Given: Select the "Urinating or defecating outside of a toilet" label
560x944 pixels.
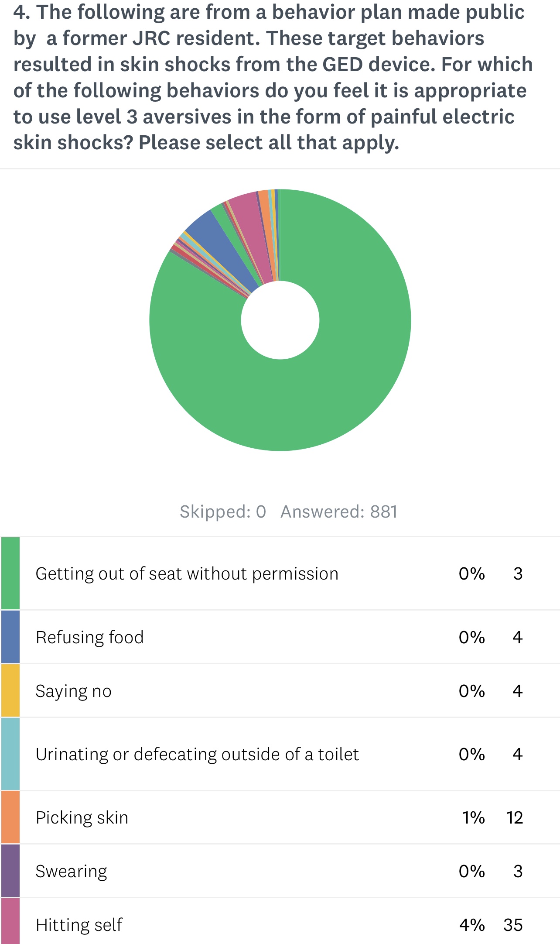Looking at the screenshot, I should (197, 754).
